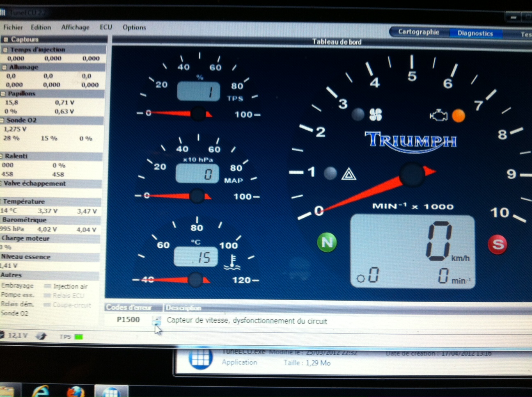532x397 pixels.
Task: Click the 1,275 V Sonde O2 value
Action: (15, 129)
